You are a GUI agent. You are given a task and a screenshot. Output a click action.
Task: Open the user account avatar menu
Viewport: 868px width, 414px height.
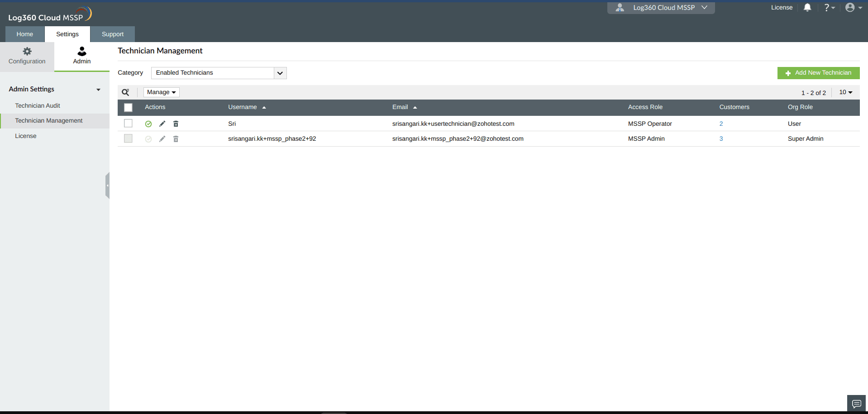click(854, 7)
